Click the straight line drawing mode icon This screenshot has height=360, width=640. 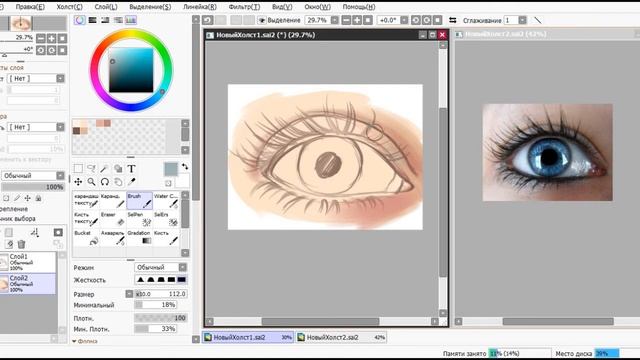[538, 20]
